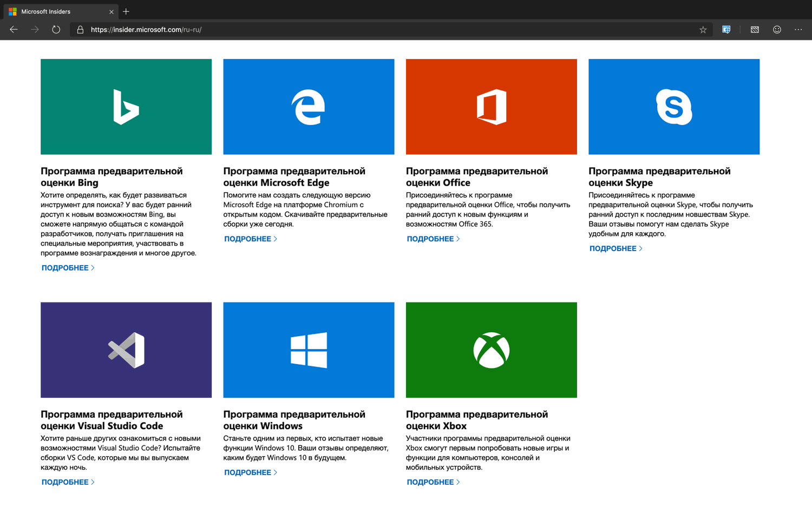Click the padlock site security icon
Screen dimensions: 812x507
coord(80,30)
